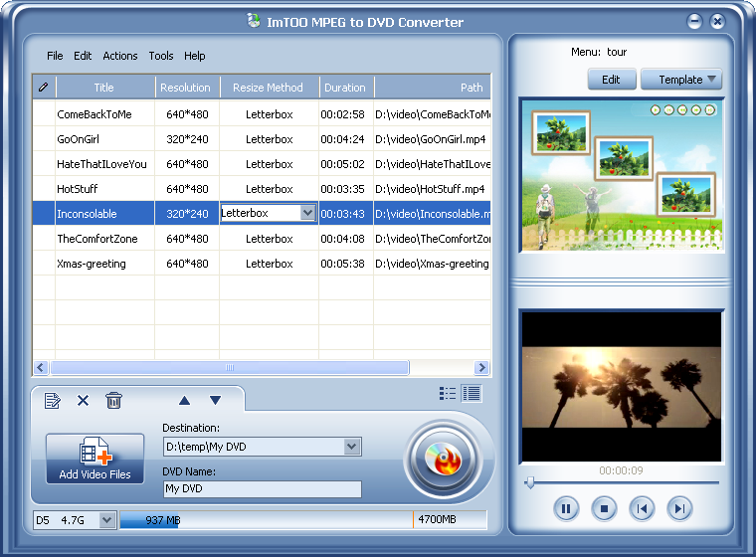
Task: Clear list with the trash can icon
Action: click(113, 400)
